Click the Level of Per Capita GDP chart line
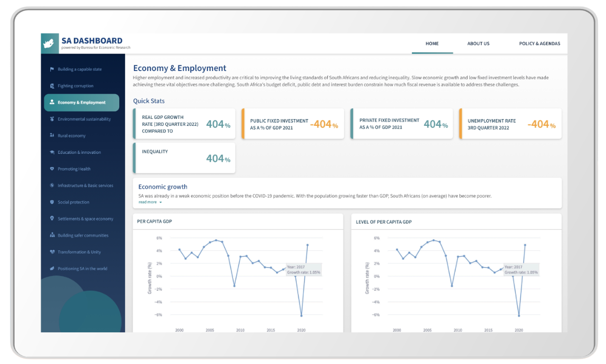This screenshot has width=606, height=364. tap(461, 278)
